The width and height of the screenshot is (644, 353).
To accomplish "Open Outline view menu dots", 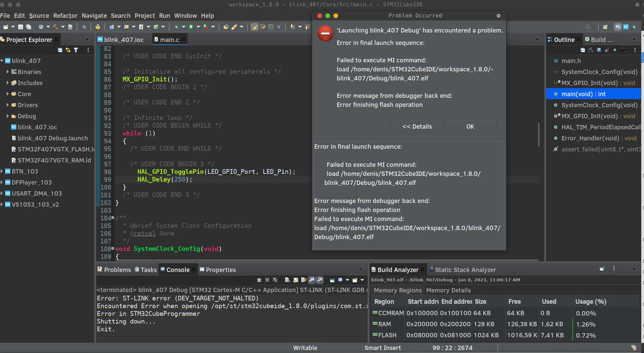I will click(635, 50).
